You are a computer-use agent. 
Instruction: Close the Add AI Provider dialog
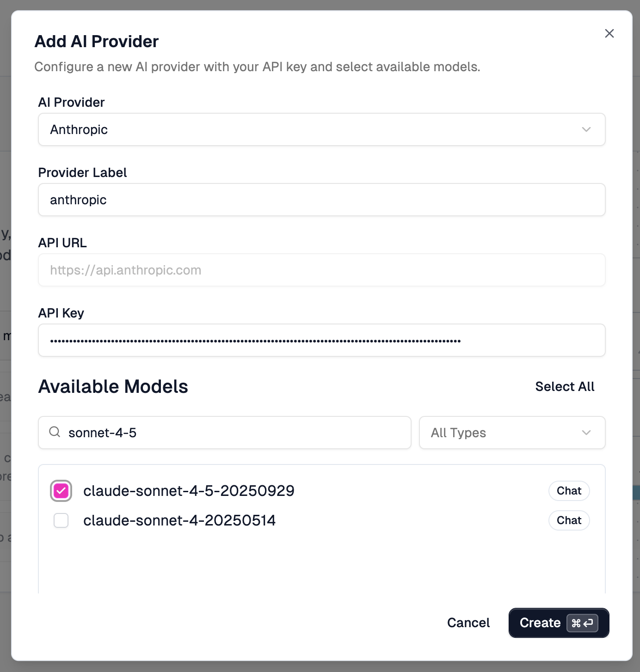click(609, 33)
